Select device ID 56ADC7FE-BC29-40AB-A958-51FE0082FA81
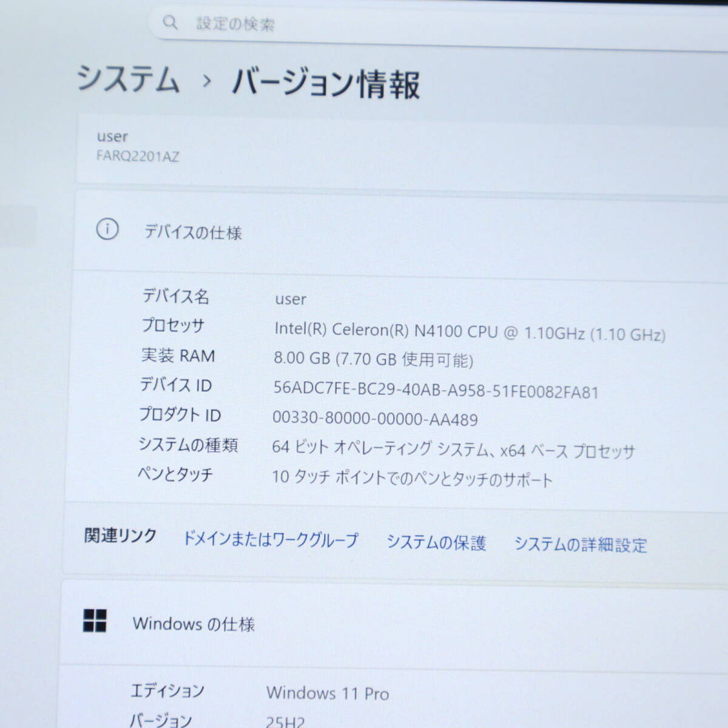 coord(436,390)
